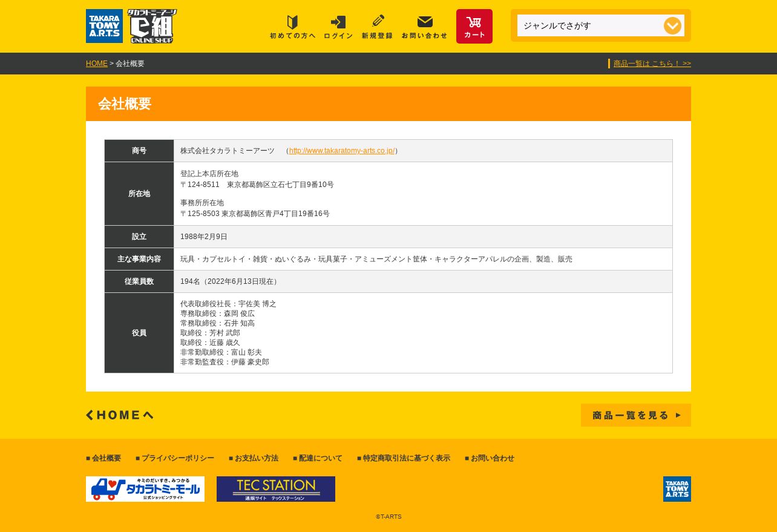
Task: Follow the HOME breadcrumb link
Action: pyautogui.click(x=97, y=64)
